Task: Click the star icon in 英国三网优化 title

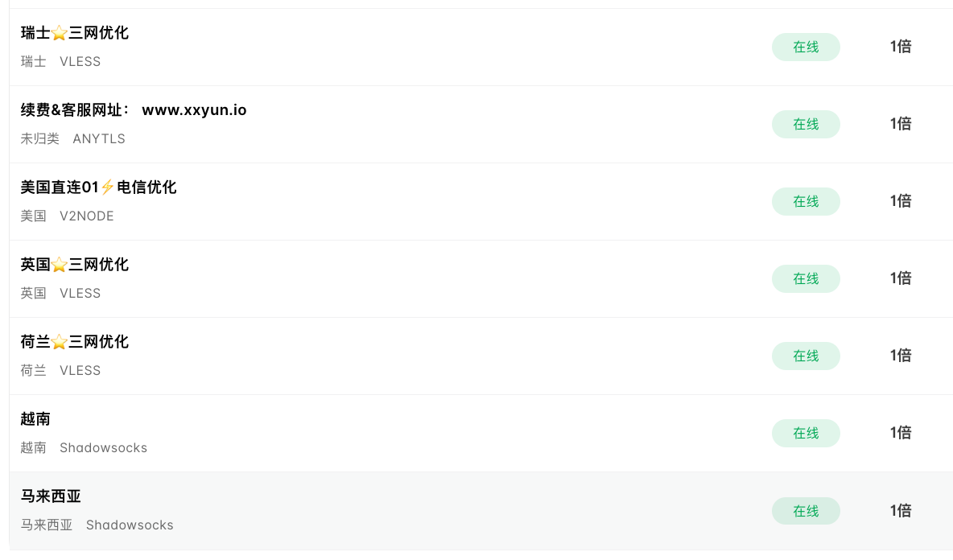Action: pyautogui.click(x=59, y=265)
